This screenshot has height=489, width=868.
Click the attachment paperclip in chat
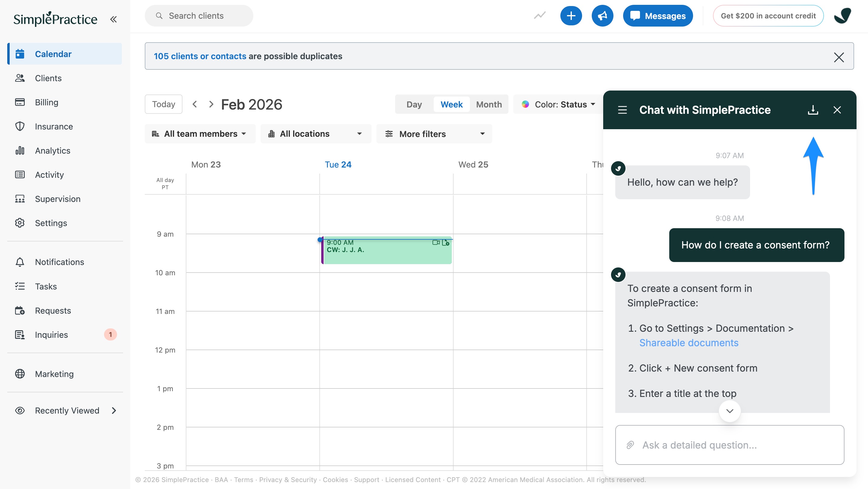[630, 445]
